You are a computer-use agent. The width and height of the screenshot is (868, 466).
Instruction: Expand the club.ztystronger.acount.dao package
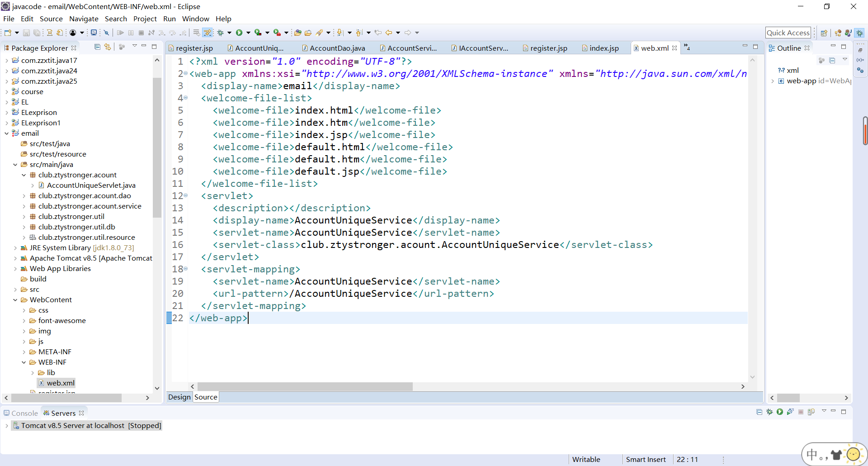coord(24,196)
